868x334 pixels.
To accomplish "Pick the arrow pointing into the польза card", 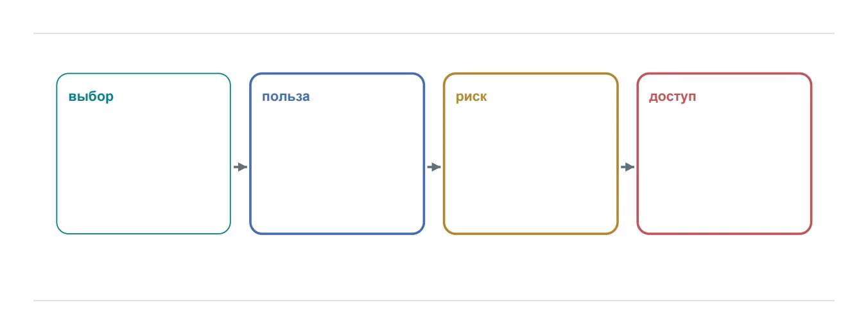I will point(240,167).
